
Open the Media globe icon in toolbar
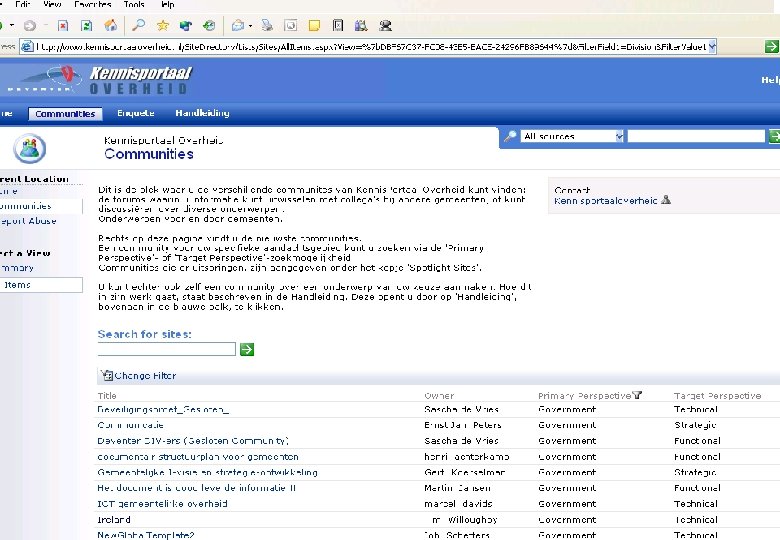(186, 25)
